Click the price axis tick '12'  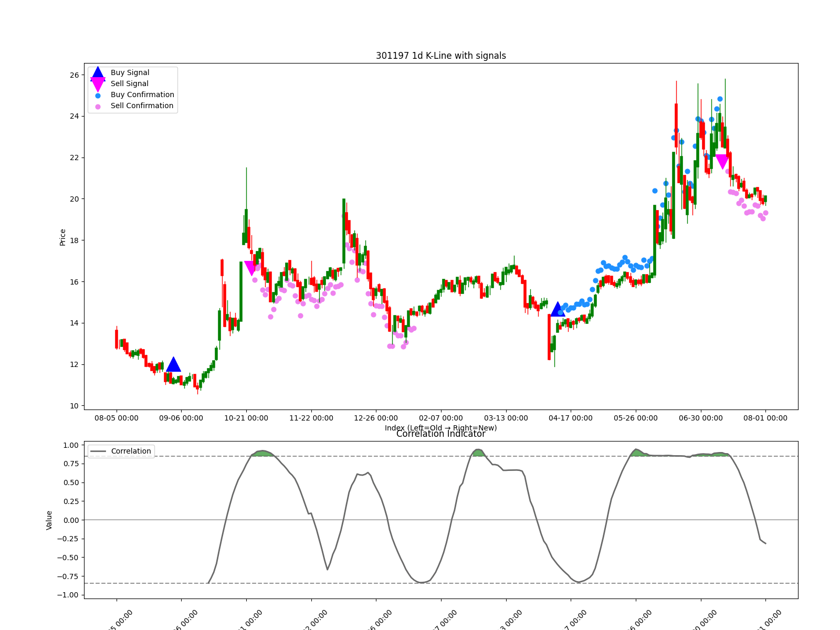[x=74, y=364]
